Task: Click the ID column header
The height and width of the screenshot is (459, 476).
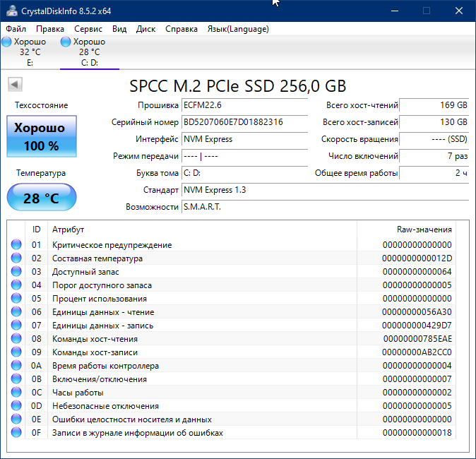Action: click(36, 229)
